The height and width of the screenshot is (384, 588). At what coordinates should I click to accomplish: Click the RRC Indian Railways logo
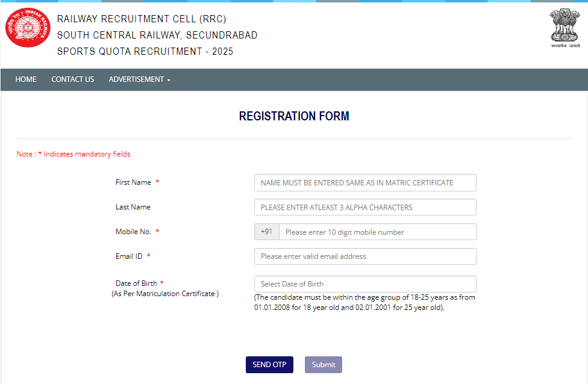click(x=27, y=28)
